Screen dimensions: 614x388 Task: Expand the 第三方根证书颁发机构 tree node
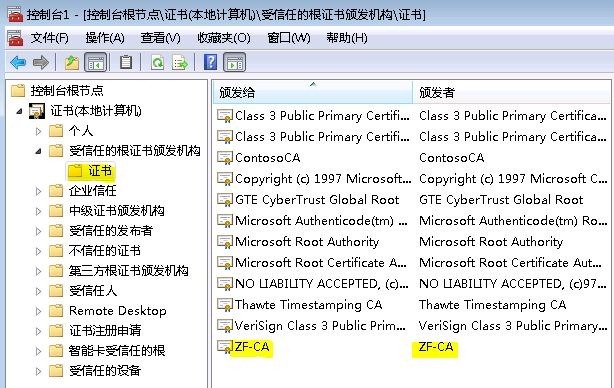point(38,271)
